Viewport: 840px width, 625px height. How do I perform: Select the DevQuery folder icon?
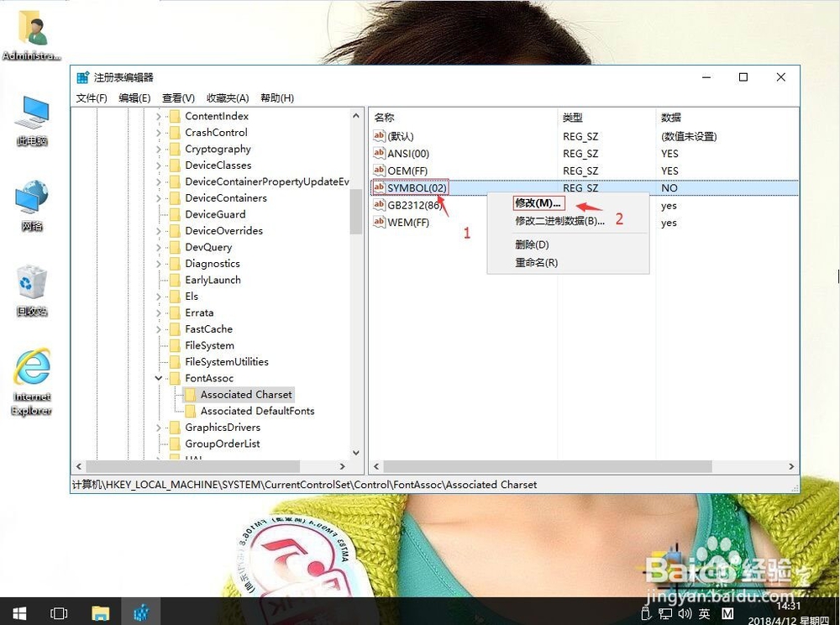click(174, 247)
